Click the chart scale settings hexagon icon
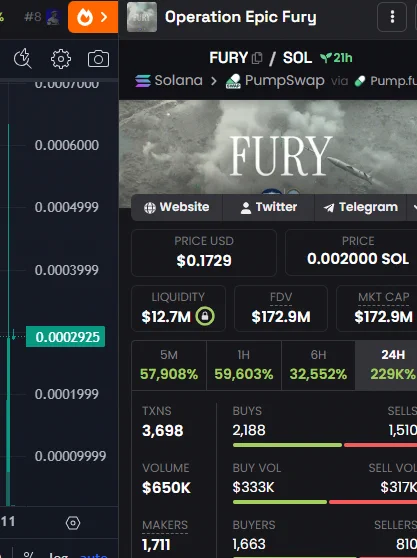This screenshot has height=558, width=417. pyautogui.click(x=73, y=523)
